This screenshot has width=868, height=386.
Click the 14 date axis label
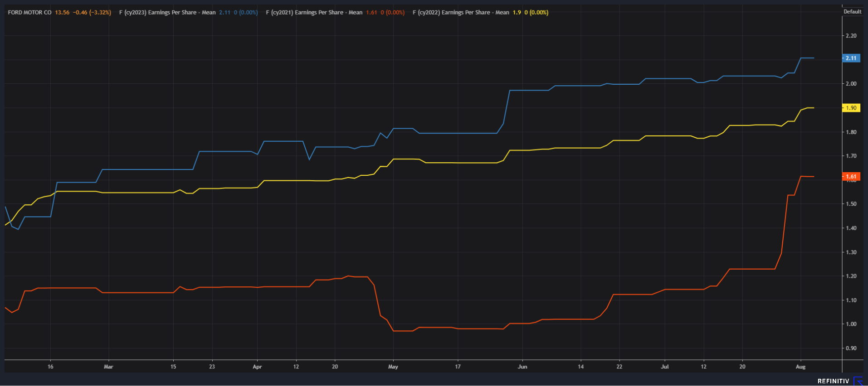click(x=580, y=367)
